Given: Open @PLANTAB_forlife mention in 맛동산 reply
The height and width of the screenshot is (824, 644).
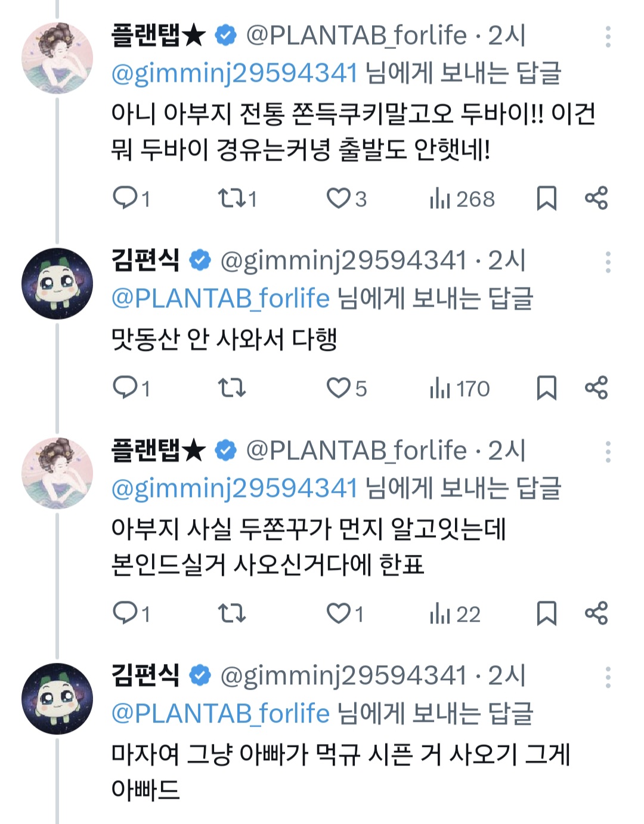Looking at the screenshot, I should 220,298.
